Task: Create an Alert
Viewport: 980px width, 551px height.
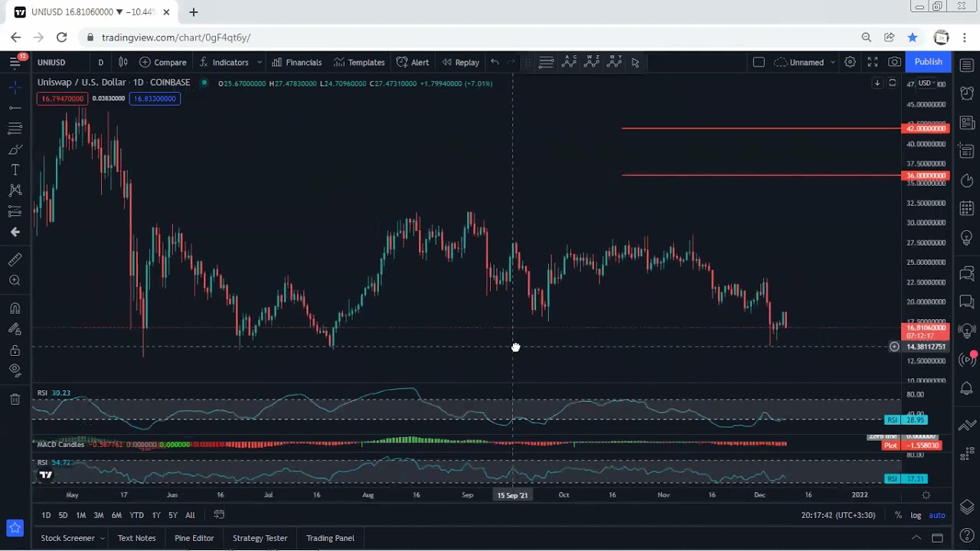Action: 413,62
